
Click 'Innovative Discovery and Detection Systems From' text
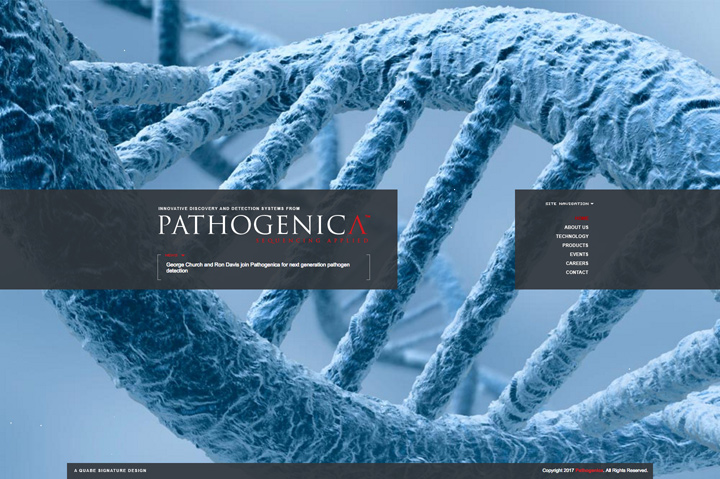click(x=229, y=209)
